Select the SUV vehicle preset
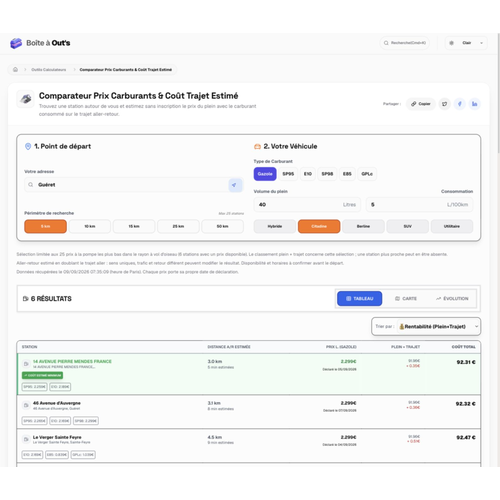 [x=407, y=226]
